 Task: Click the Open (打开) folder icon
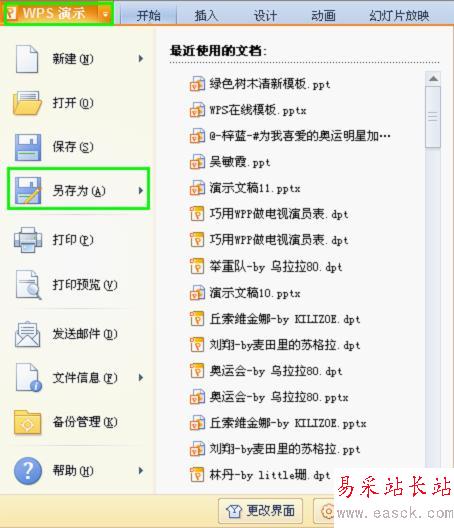27,103
